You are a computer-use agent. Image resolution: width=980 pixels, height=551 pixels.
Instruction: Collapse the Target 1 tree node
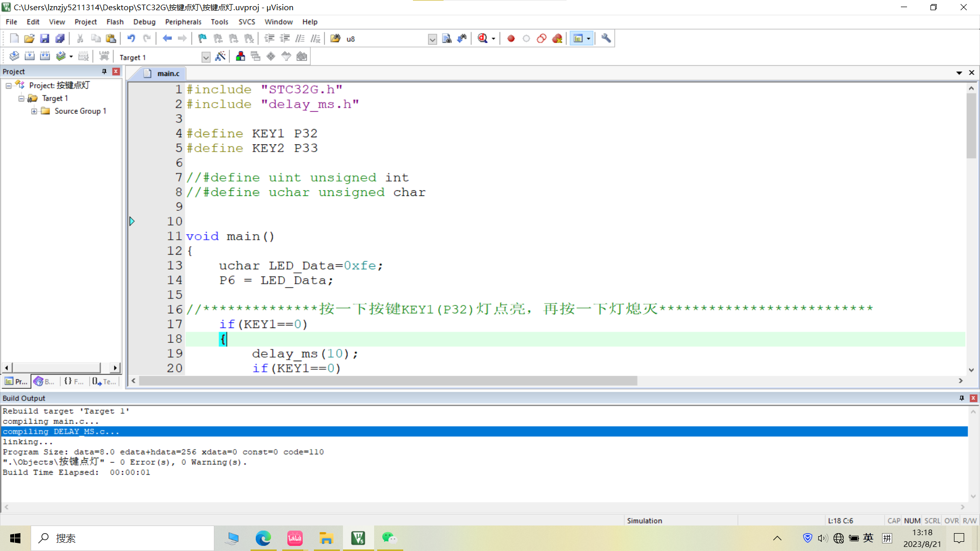(x=21, y=98)
